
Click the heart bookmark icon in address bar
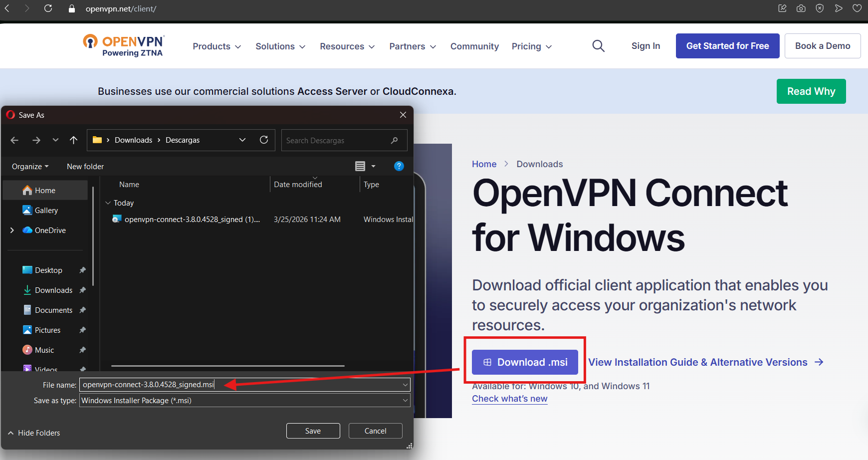(x=857, y=8)
